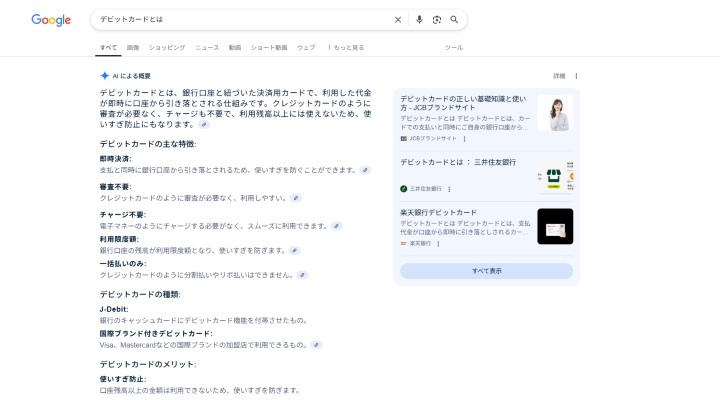Click the 三井住友銀行 shop illustration thumbnail

[x=555, y=176]
